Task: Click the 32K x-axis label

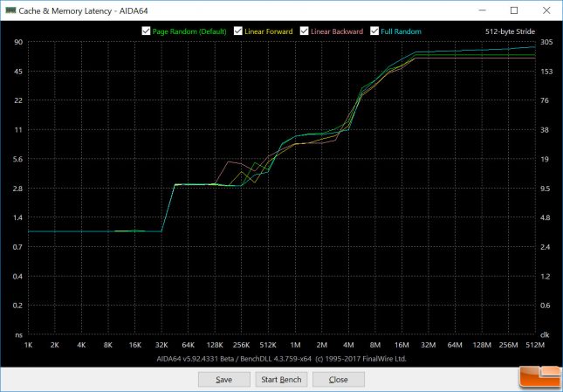Action: 161,345
